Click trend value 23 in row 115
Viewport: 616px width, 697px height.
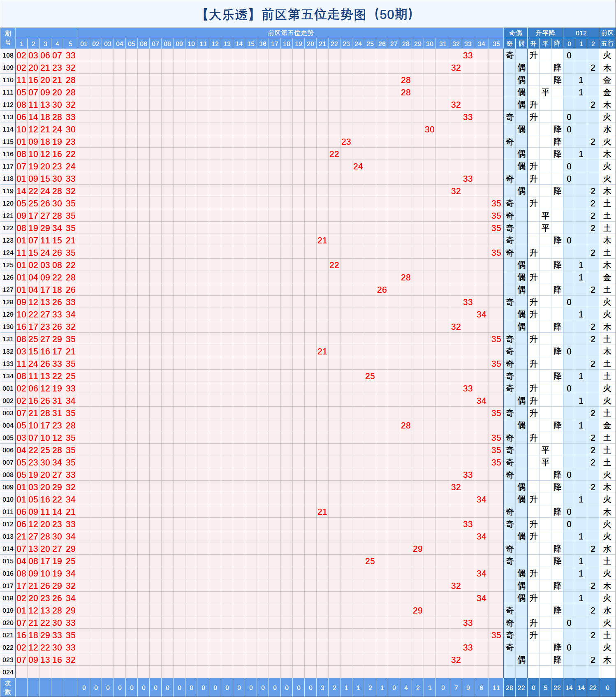click(346, 141)
